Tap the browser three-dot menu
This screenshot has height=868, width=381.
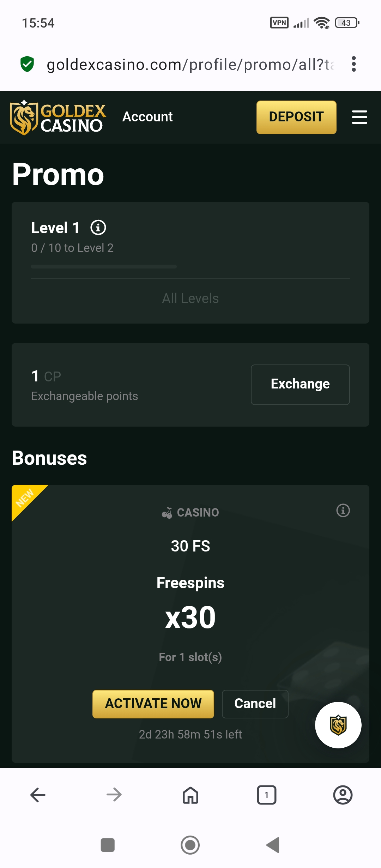click(353, 64)
